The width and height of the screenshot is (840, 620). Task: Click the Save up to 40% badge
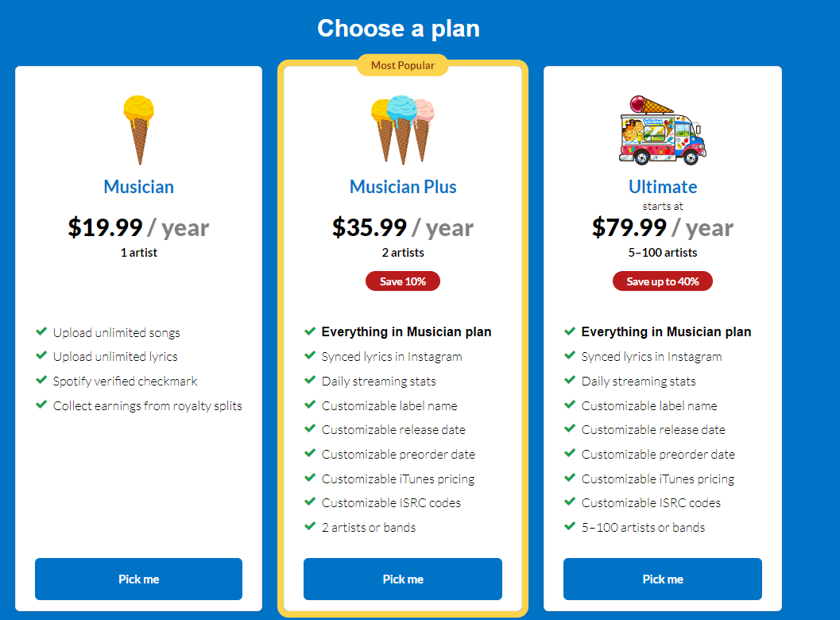[663, 281]
